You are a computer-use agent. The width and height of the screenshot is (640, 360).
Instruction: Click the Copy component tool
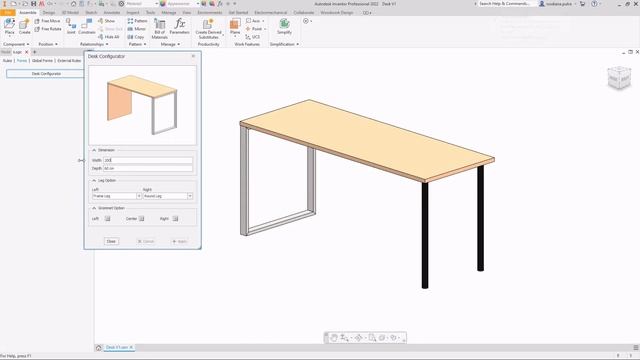click(136, 37)
